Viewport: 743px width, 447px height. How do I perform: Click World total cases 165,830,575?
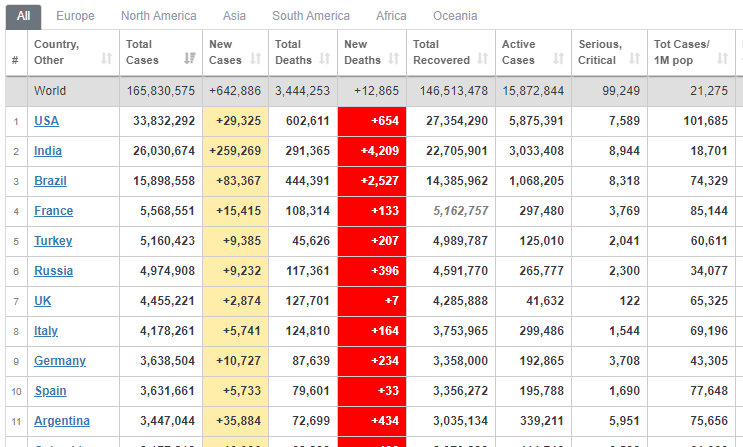pos(161,91)
